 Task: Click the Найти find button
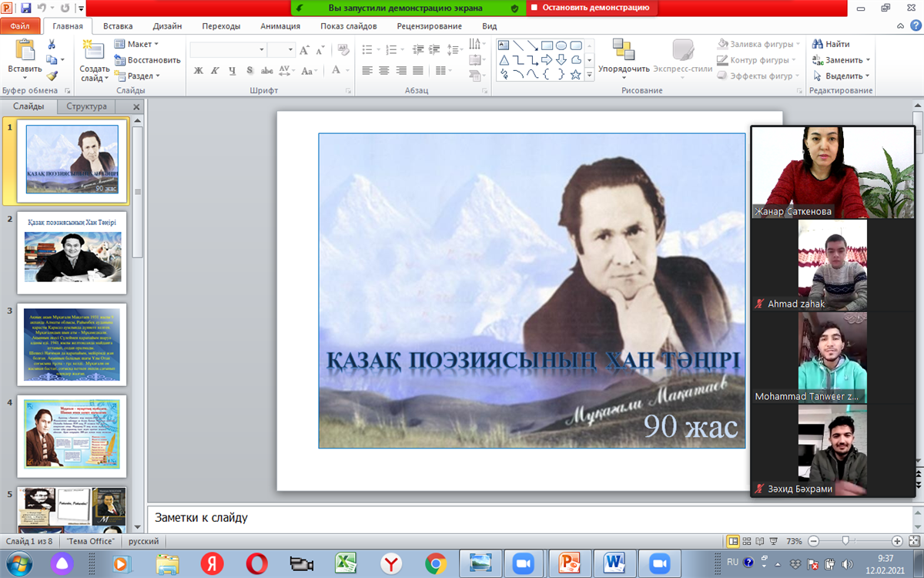point(832,44)
